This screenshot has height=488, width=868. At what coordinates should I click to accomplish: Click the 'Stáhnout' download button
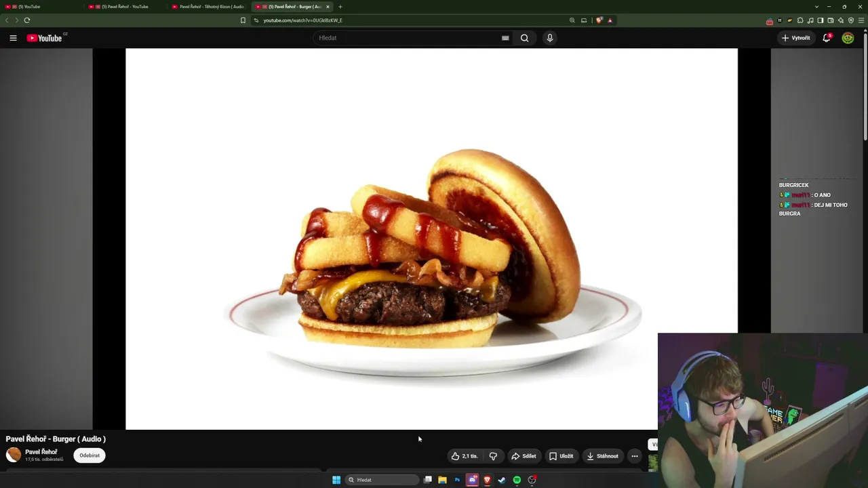602,456
